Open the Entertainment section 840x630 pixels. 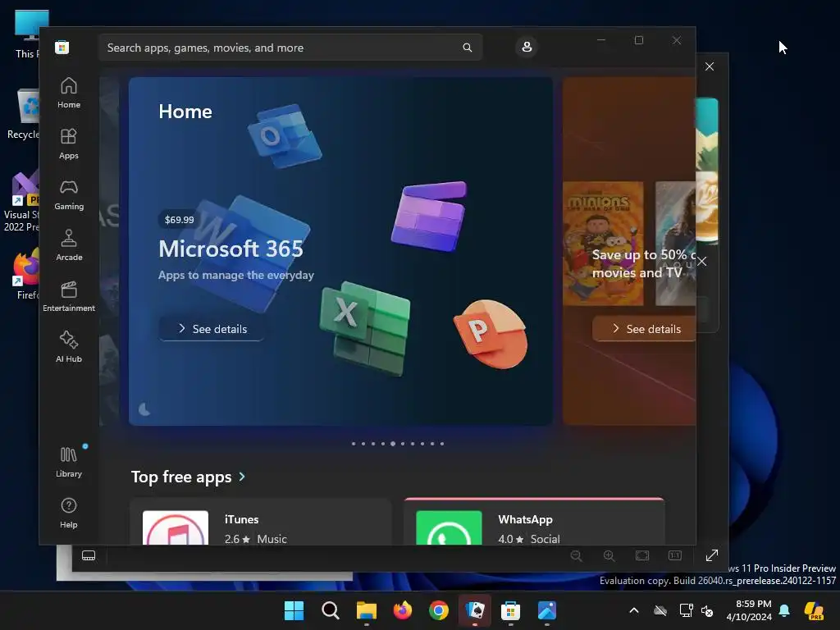(x=69, y=296)
